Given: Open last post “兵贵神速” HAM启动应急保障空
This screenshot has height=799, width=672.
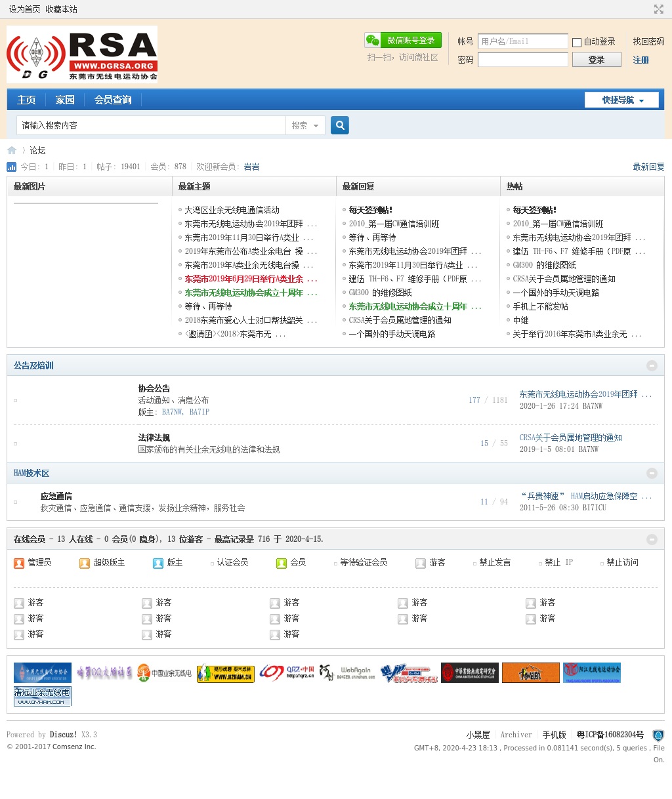Looking at the screenshot, I should (x=585, y=496).
